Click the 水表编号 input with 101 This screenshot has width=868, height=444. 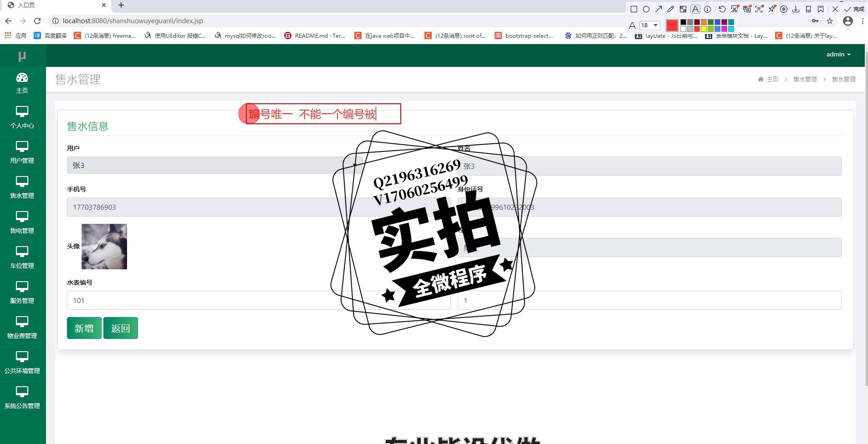click(259, 300)
